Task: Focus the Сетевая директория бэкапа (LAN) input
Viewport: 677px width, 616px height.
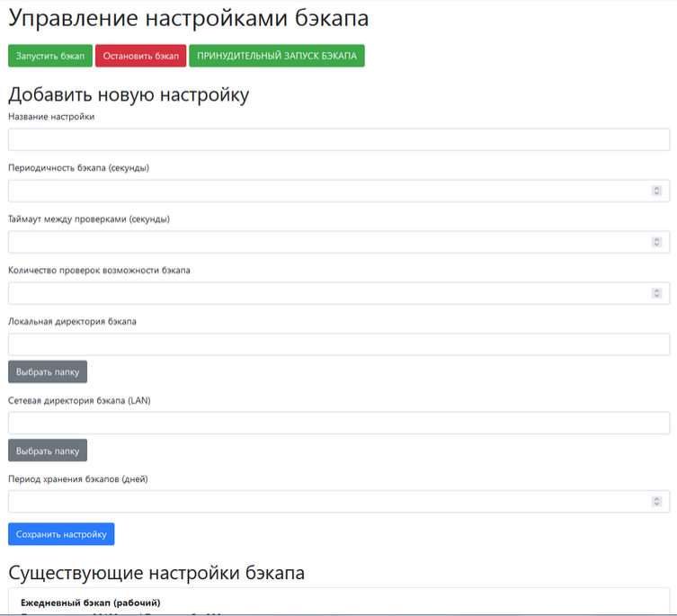Action: 339,423
